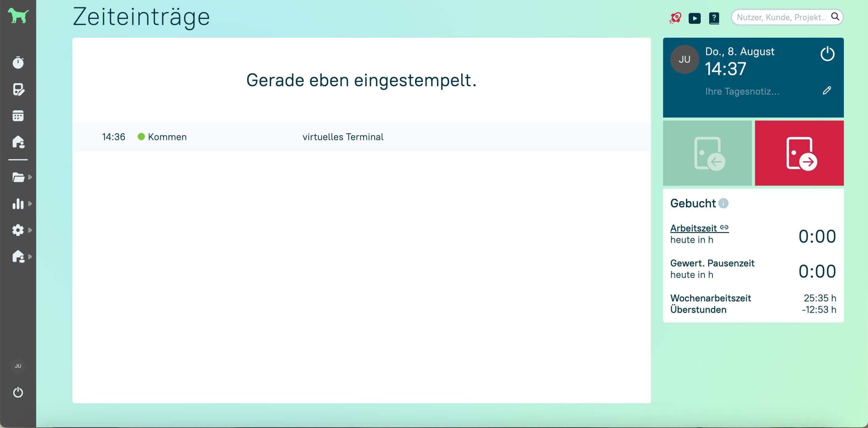Expand the folder menu in sidebar

[19, 177]
